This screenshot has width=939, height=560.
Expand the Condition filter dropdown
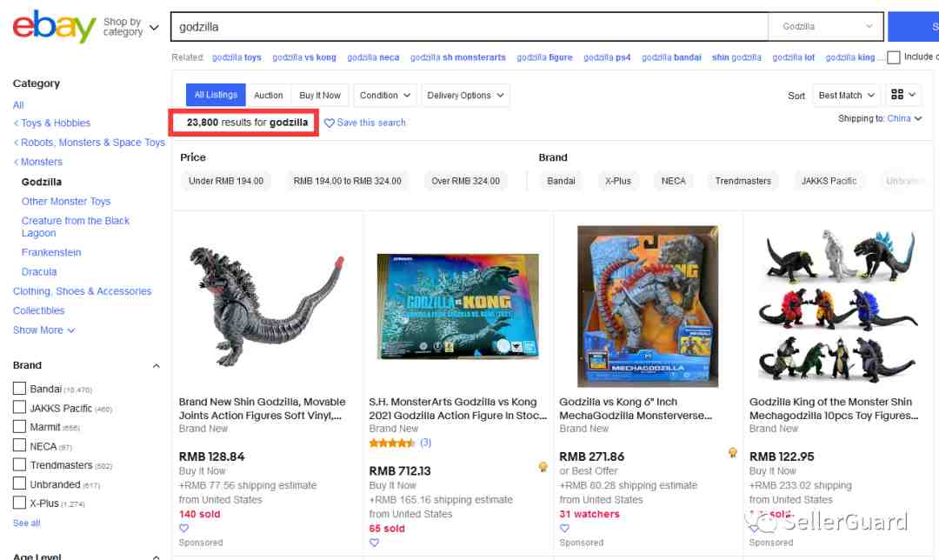384,96
